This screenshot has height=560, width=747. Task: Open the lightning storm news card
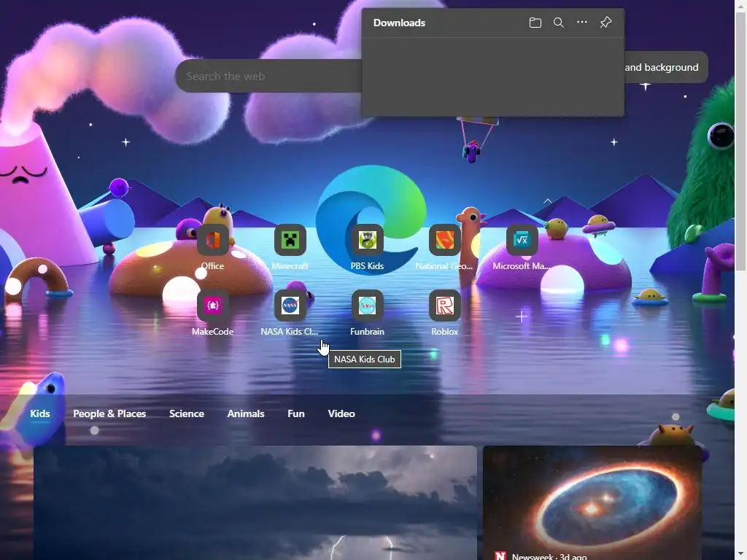[x=255, y=503]
